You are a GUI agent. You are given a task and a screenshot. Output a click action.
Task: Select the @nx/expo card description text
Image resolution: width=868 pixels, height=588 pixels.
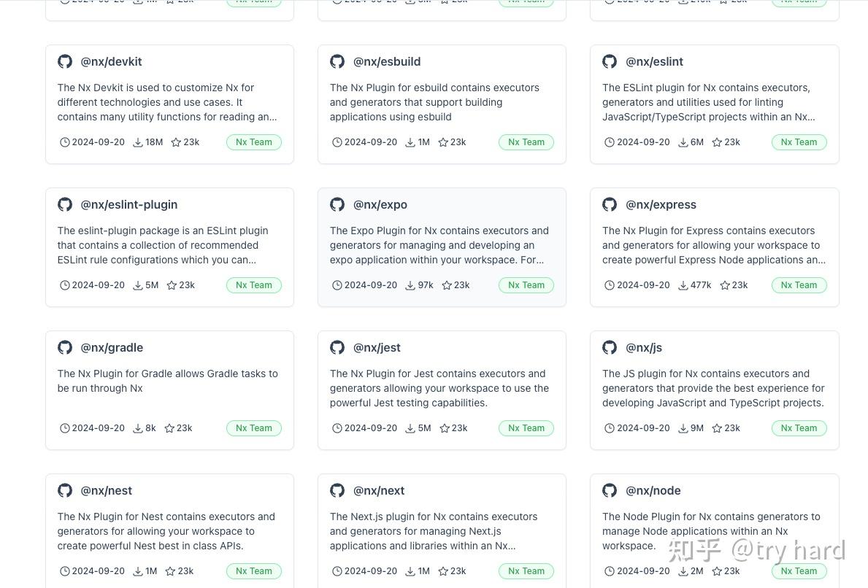pyautogui.click(x=439, y=245)
